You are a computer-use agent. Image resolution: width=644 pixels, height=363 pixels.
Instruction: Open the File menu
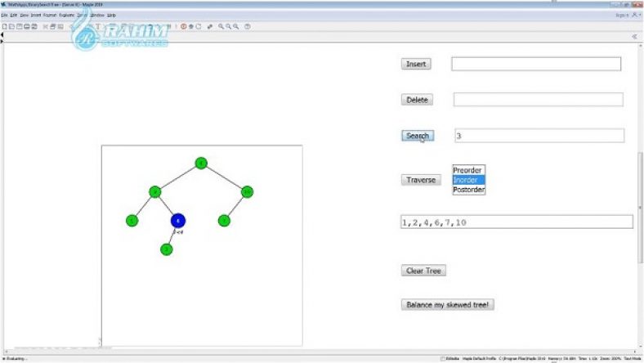coord(4,16)
